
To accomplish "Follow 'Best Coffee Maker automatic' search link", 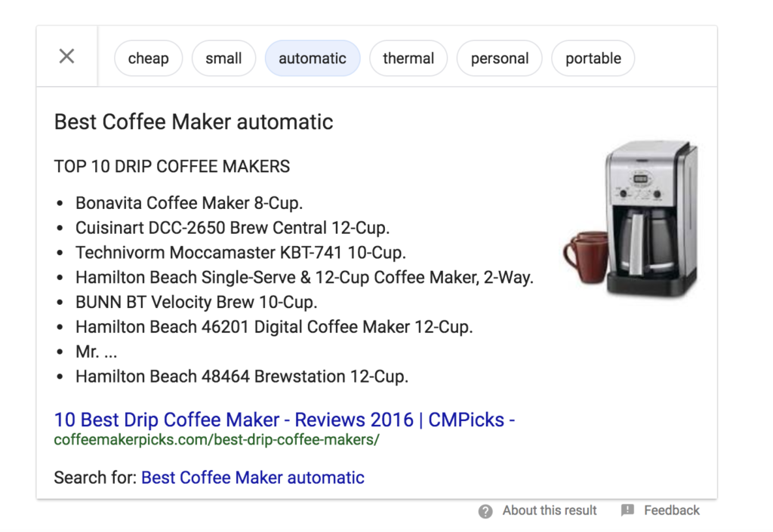I will coord(253,478).
